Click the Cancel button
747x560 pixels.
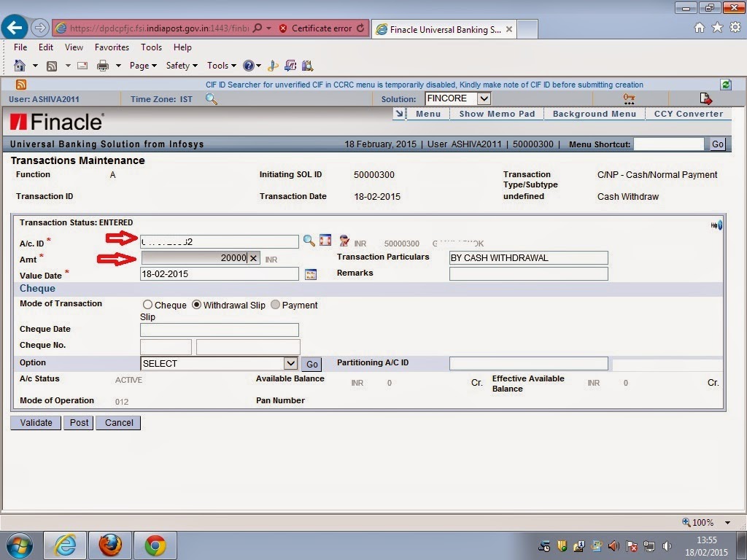pos(119,423)
